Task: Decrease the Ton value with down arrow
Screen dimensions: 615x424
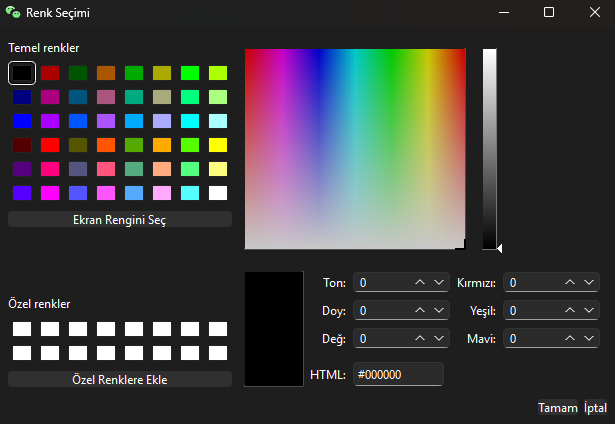Action: point(439,283)
